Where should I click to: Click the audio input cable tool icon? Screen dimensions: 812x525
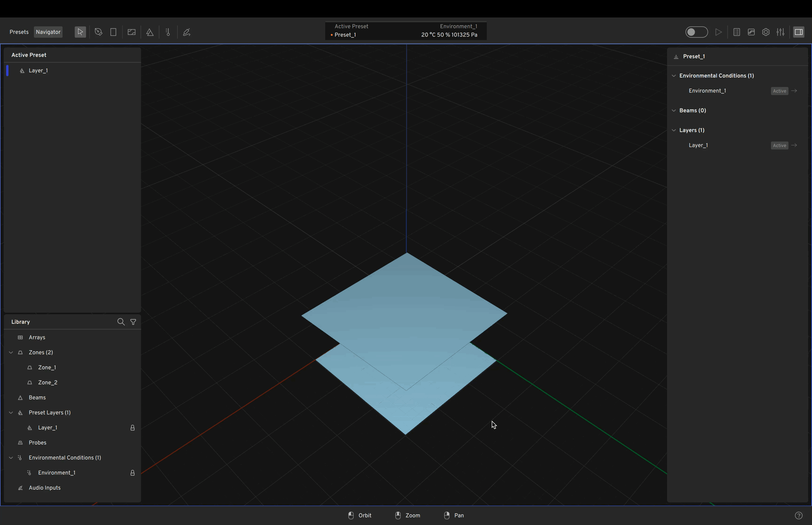(187, 32)
